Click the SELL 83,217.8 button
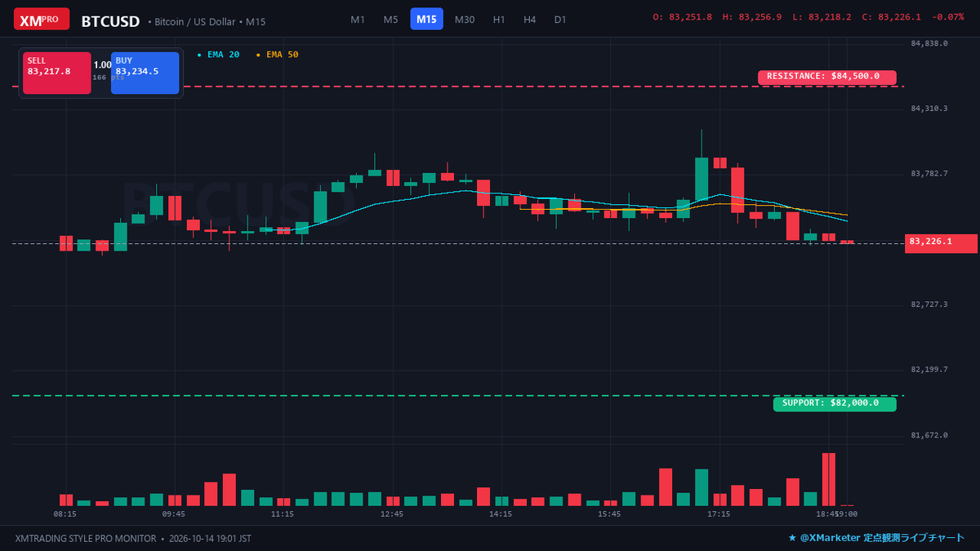The width and height of the screenshot is (980, 551). 56,73
